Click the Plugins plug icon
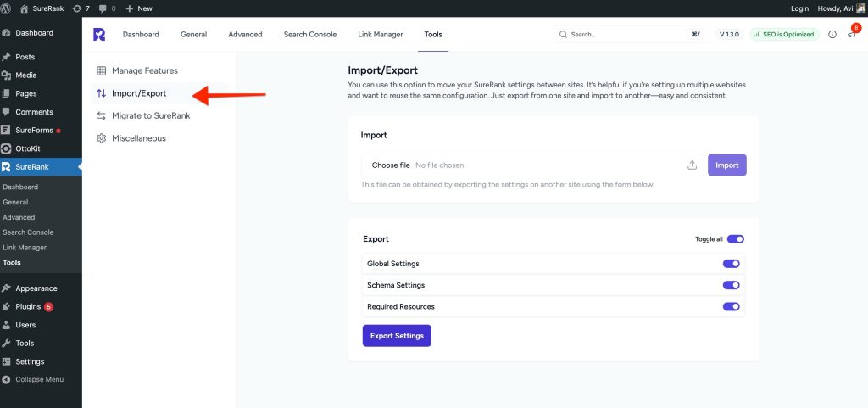 pos(6,307)
